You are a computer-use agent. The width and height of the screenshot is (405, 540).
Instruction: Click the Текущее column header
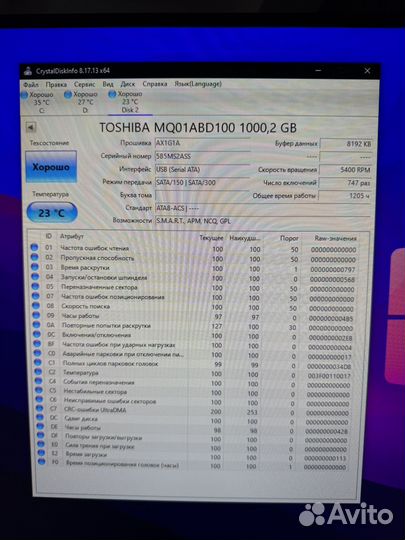[211, 238]
